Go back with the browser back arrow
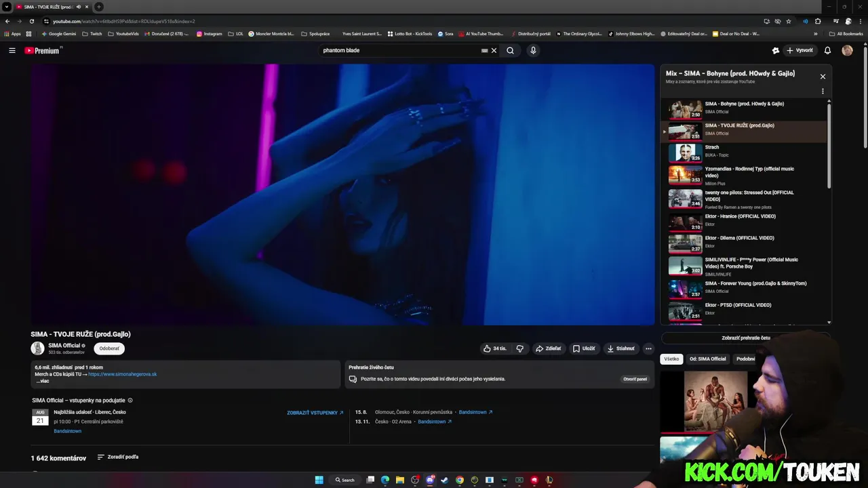Viewport: 868px width, 488px height. (x=7, y=21)
